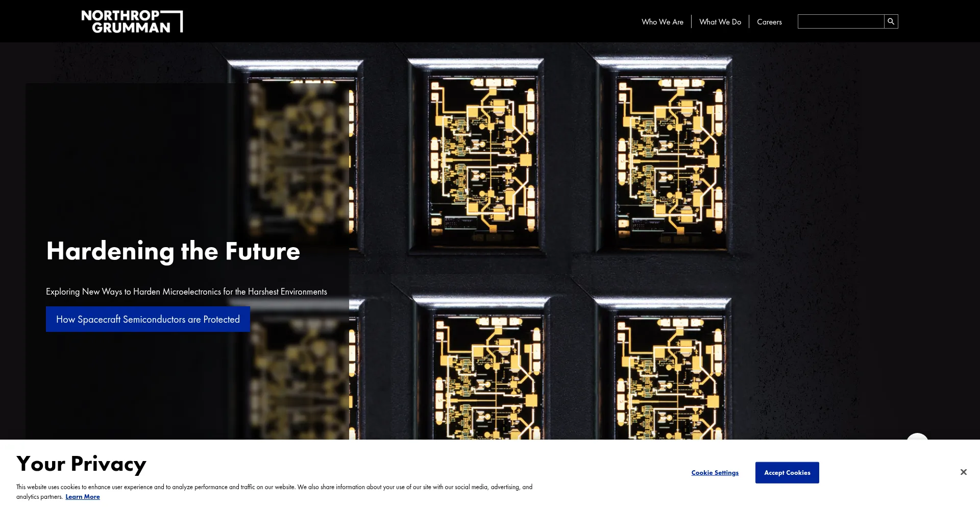Expand the Who We Are navigation dropdown
980x507 pixels.
pos(662,21)
